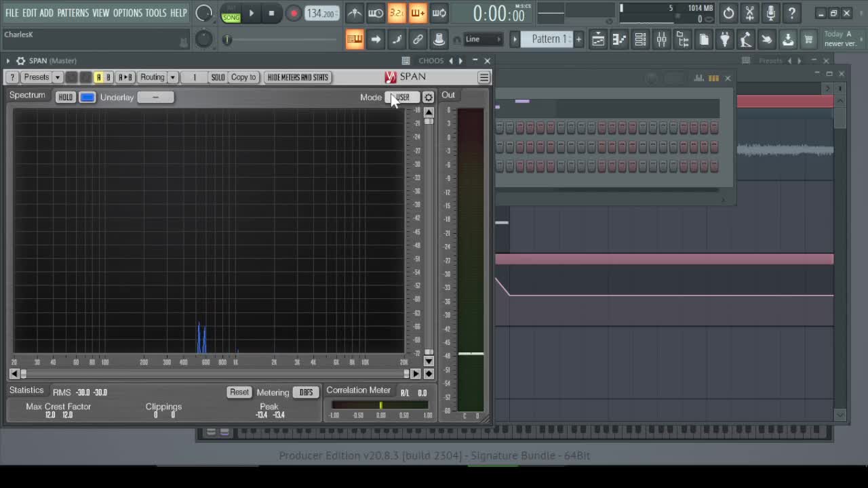Toggle step editing mode icon
Image resolution: width=868 pixels, height=488 pixels.
397,39
